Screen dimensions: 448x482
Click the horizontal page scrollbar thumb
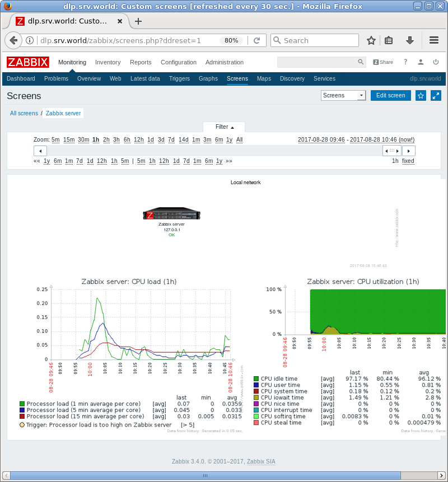(205, 475)
